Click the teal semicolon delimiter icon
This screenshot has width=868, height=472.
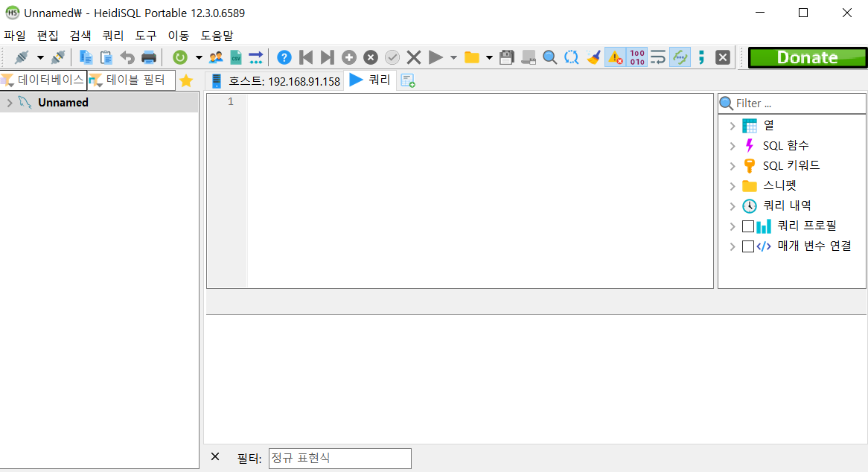[x=701, y=57]
